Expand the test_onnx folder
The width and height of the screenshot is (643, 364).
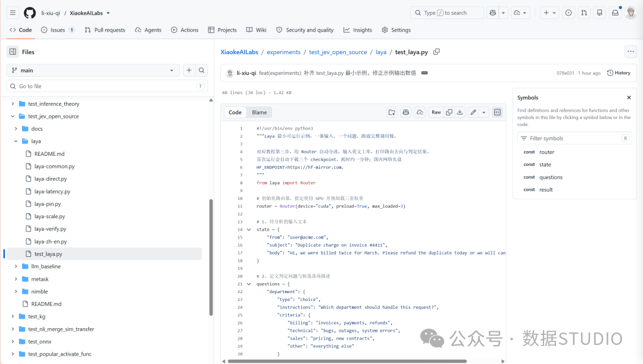pos(13,341)
